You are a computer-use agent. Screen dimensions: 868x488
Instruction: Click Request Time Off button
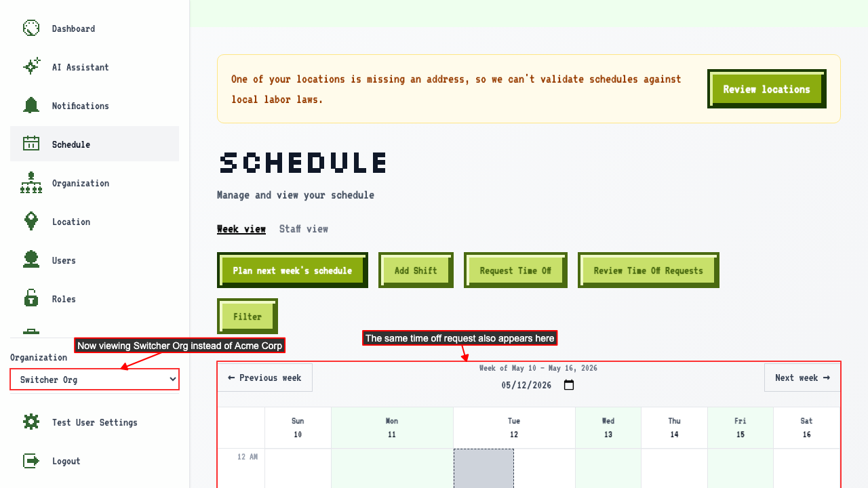(515, 270)
